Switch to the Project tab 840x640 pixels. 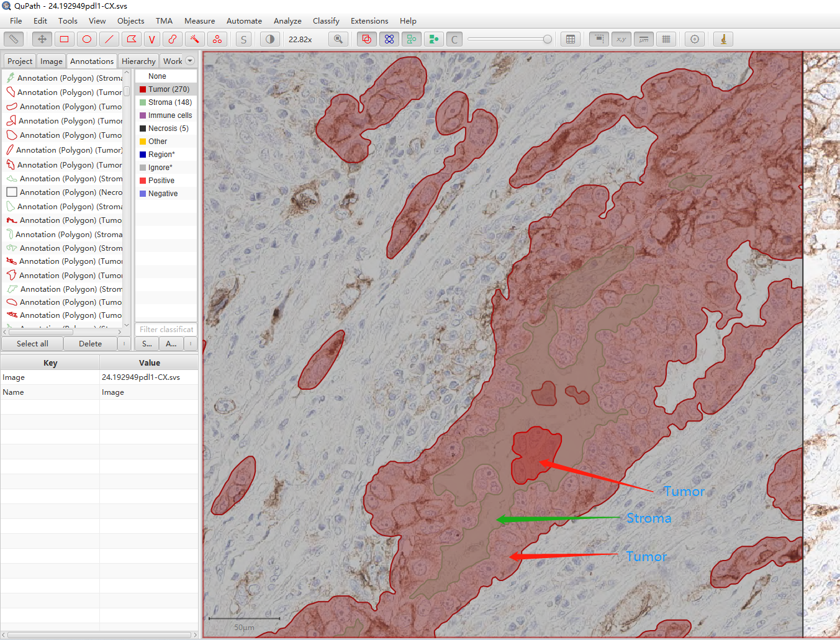20,61
